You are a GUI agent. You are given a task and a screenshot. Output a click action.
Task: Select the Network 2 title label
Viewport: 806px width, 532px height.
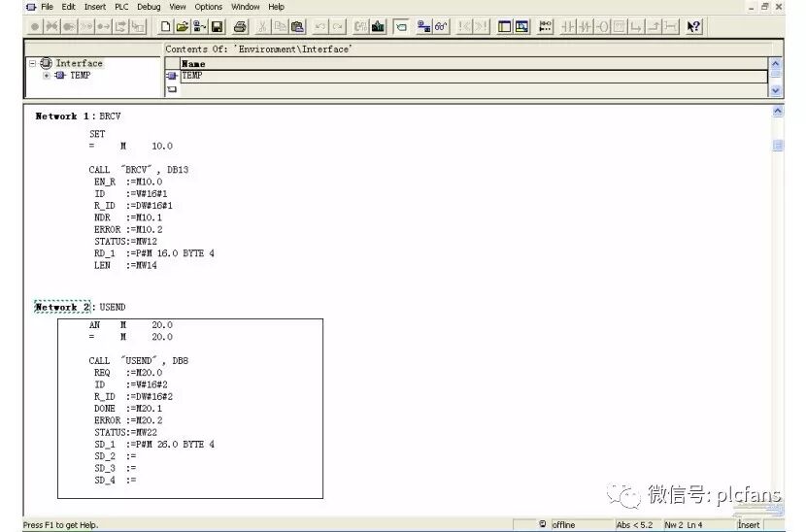pos(63,307)
